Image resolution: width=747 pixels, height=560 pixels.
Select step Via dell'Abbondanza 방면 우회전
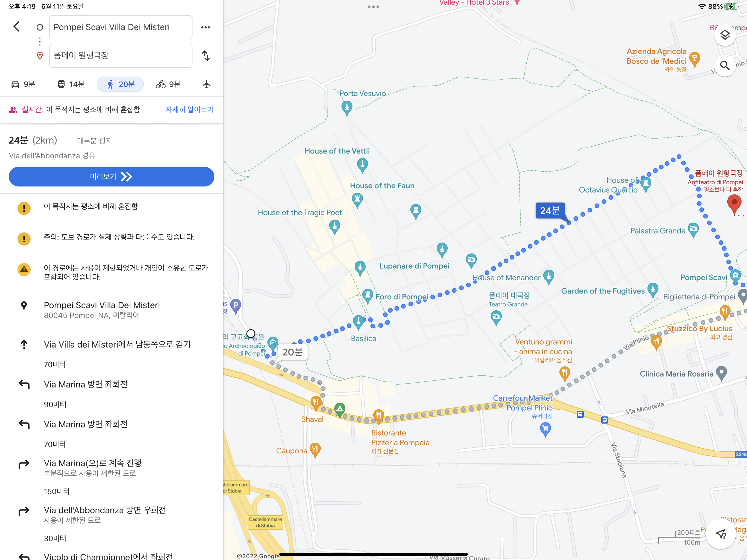click(112, 515)
